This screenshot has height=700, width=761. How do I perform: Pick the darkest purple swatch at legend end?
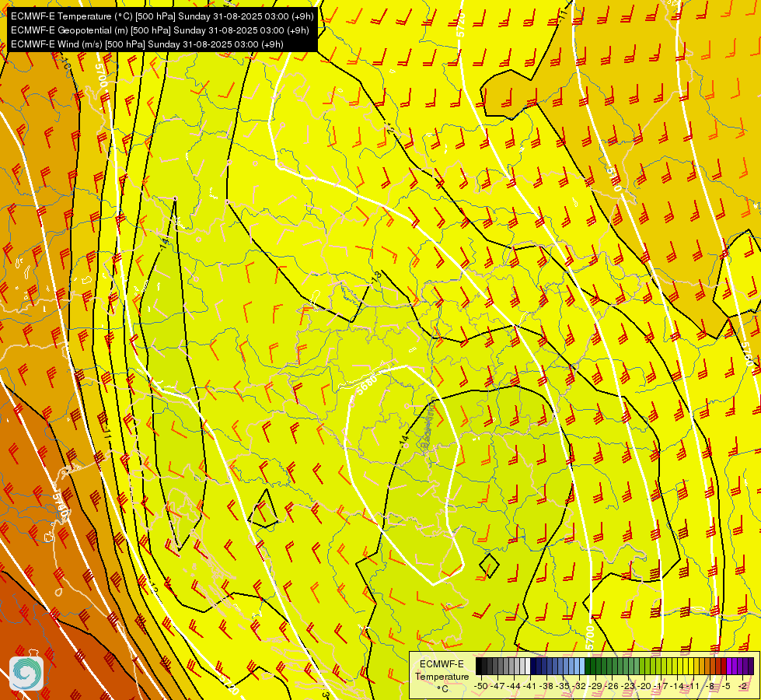click(751, 666)
